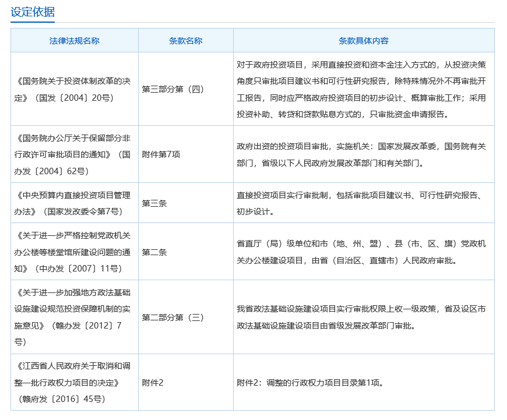Click the 附件第7项 clause cell
The width and height of the screenshot is (507, 420).
161,154
